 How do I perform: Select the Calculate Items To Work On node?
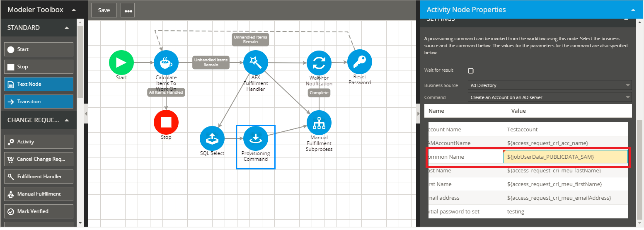[x=166, y=63]
